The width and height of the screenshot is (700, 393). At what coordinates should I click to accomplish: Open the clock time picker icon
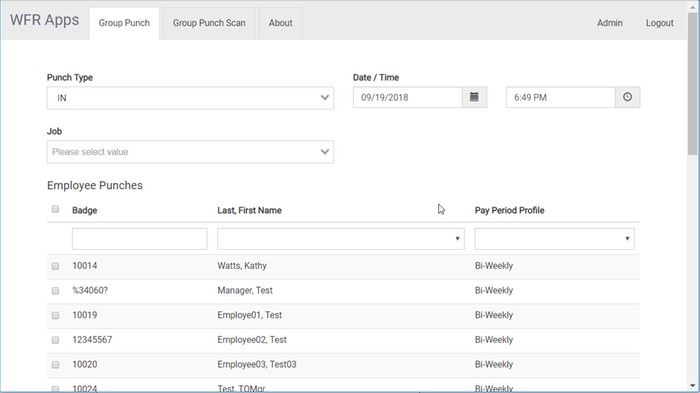pos(627,97)
